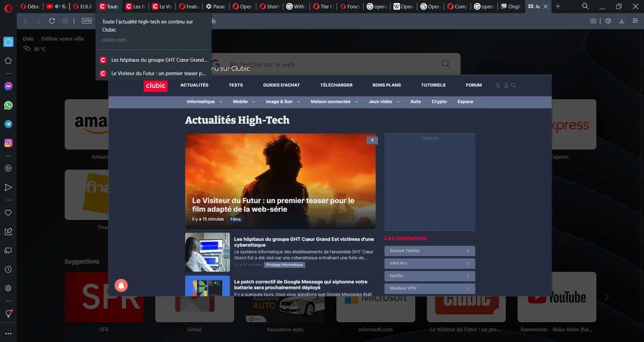Open the TÉLÉCHARGER menu on Clubic
Viewport: 644px width, 342px height.
336,85
